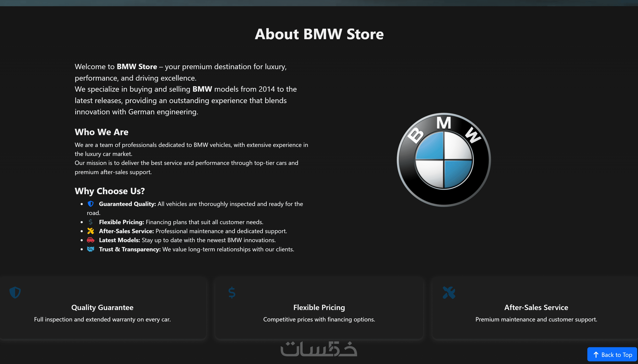Click the handshake icon beside Trust & Transparency
The height and width of the screenshot is (364, 638).
(x=91, y=249)
